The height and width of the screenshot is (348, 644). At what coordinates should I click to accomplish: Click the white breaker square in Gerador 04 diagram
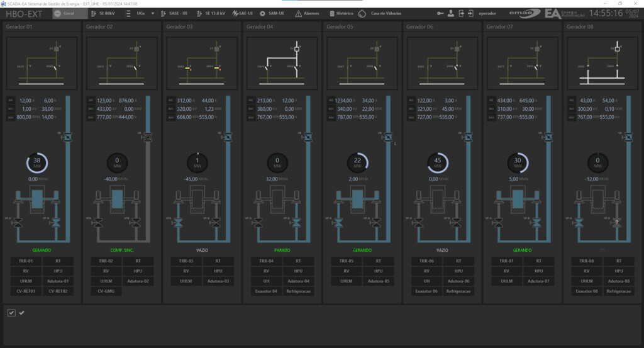297,47
